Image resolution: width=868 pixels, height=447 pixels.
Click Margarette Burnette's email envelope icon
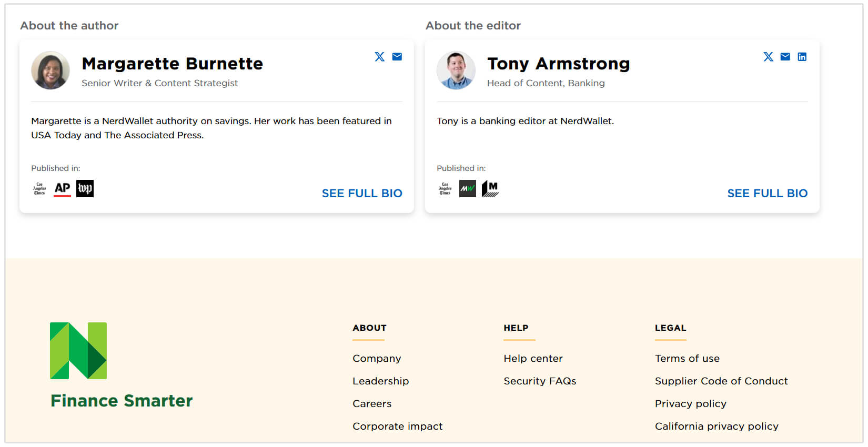[397, 57]
